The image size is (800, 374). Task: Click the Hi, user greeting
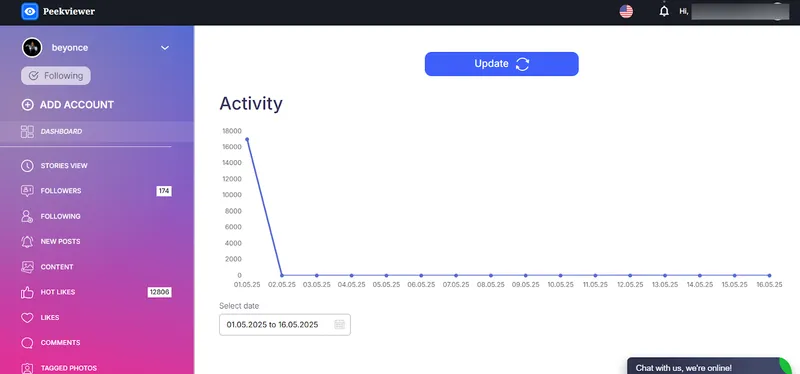(x=684, y=11)
